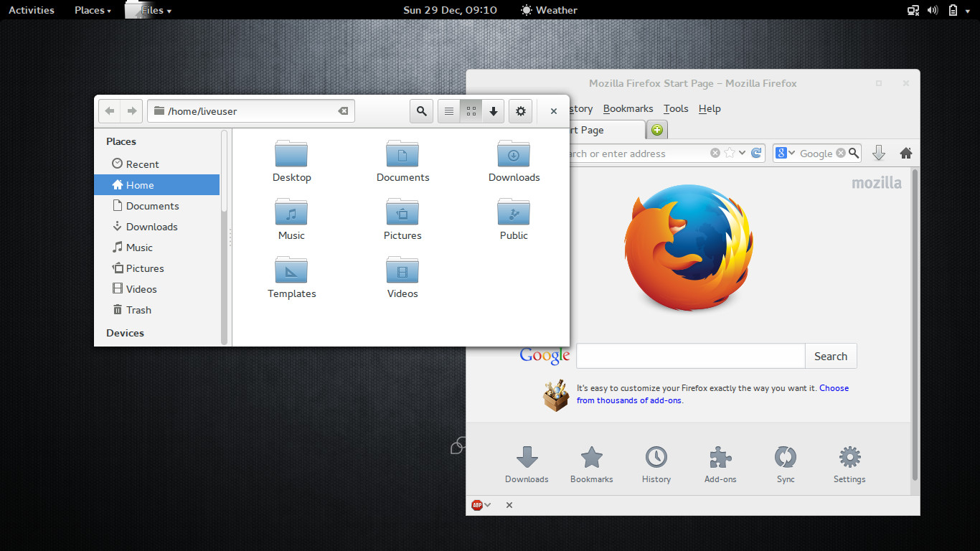The height and width of the screenshot is (551, 980).
Task: Clear the Google search bar text in toolbar
Action: click(x=840, y=153)
